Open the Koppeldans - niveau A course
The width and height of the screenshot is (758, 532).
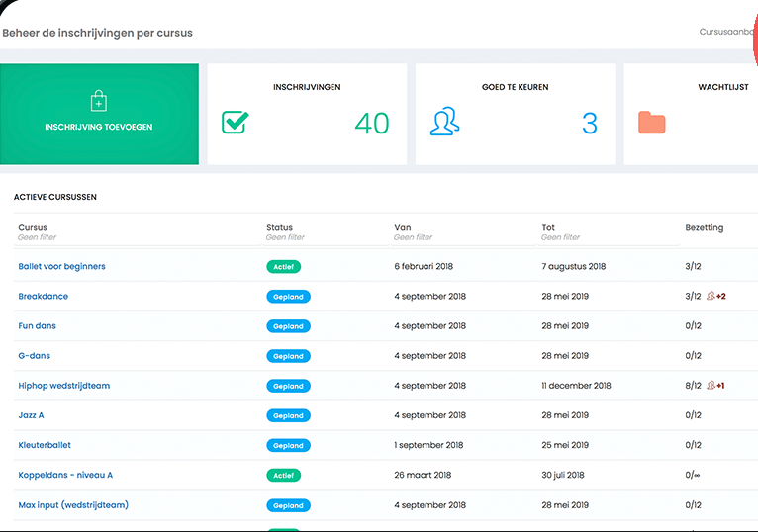point(65,475)
